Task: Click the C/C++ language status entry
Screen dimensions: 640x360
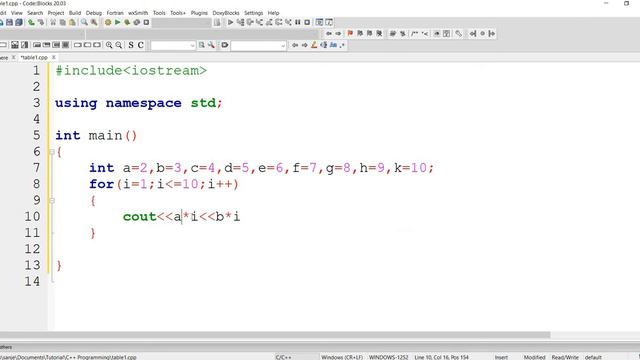Action: point(283,357)
